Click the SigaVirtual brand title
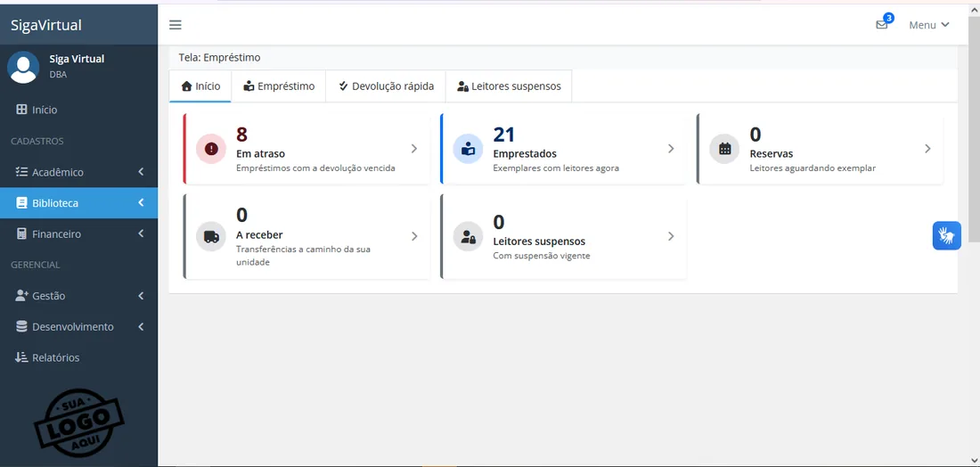Screen dimensions: 980x467 (x=46, y=25)
